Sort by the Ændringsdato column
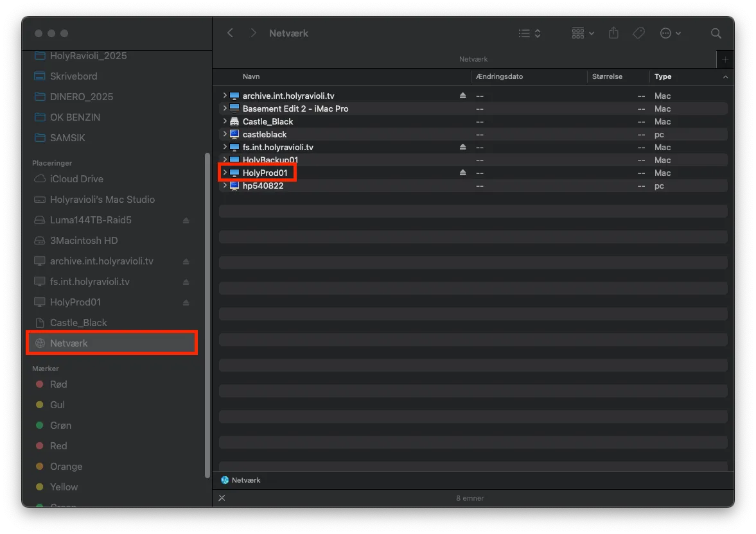Image resolution: width=756 pixels, height=534 pixels. [499, 76]
